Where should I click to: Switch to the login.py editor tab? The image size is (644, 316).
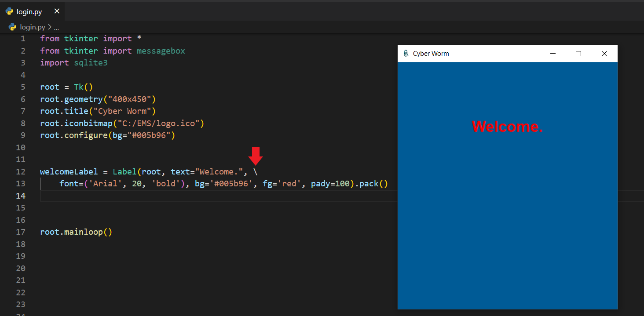[29, 12]
